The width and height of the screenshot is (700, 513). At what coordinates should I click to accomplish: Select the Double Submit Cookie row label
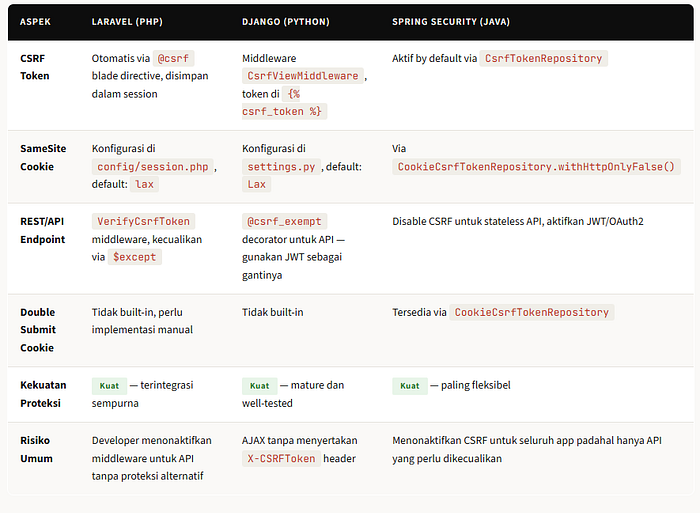tap(38, 330)
